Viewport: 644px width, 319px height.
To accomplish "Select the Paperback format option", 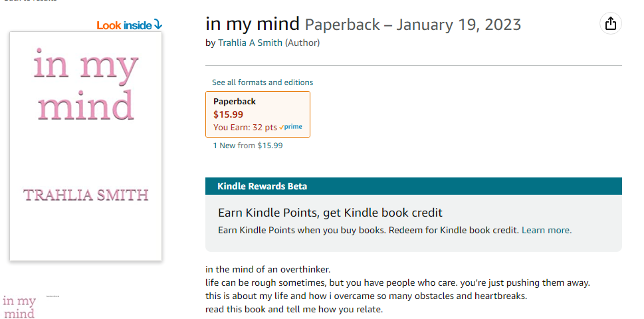I will point(257,114).
